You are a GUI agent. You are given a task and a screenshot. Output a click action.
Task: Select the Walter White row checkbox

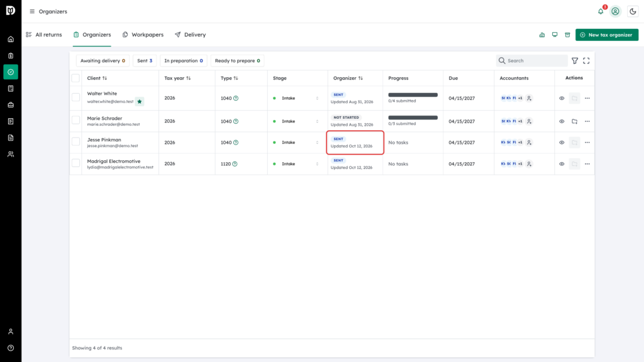tap(75, 97)
